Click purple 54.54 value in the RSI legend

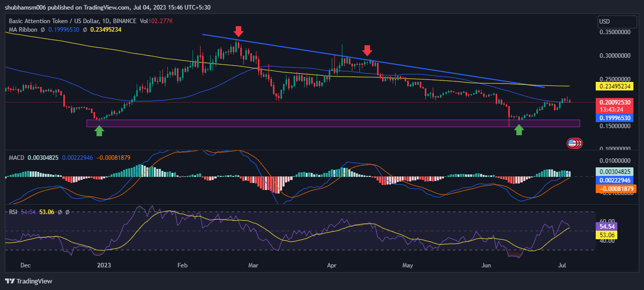[x=28, y=212]
